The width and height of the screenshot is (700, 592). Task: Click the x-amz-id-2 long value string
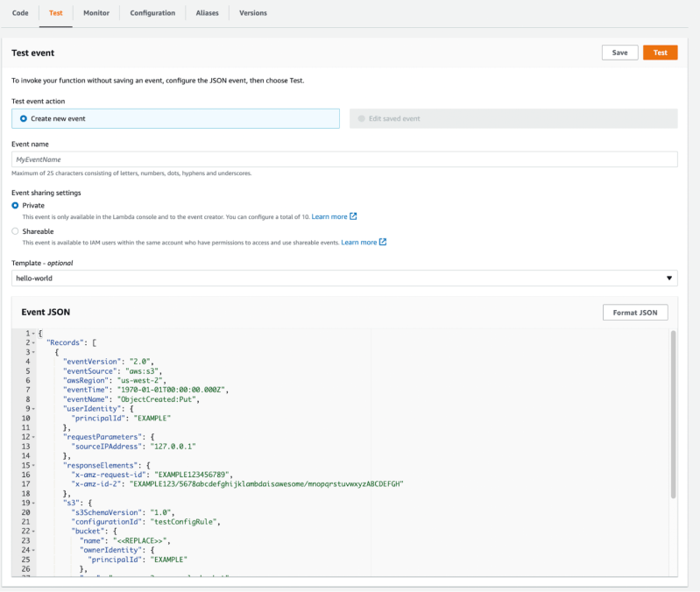click(266, 484)
